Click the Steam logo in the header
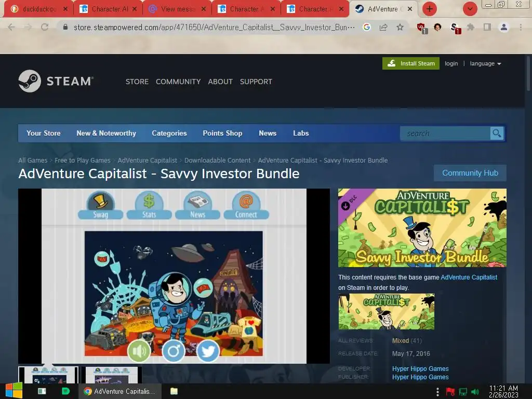Viewport: 532px width, 399px height. 56,81
